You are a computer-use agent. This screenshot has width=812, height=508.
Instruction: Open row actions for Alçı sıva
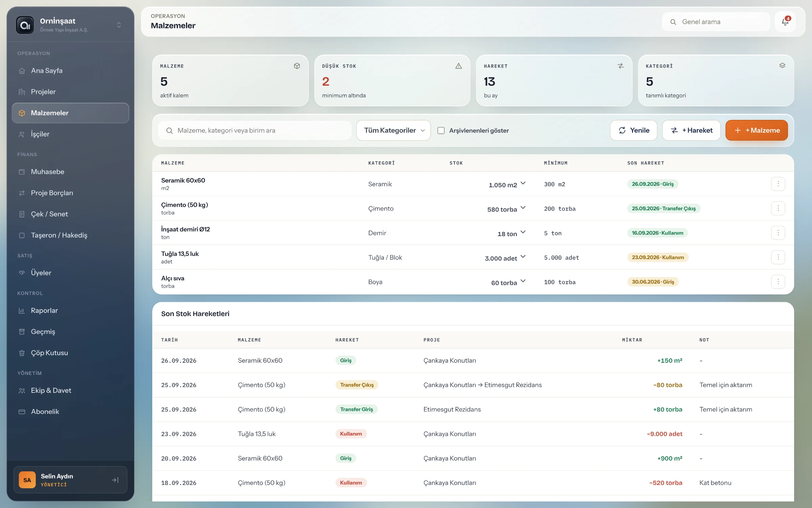(x=778, y=282)
